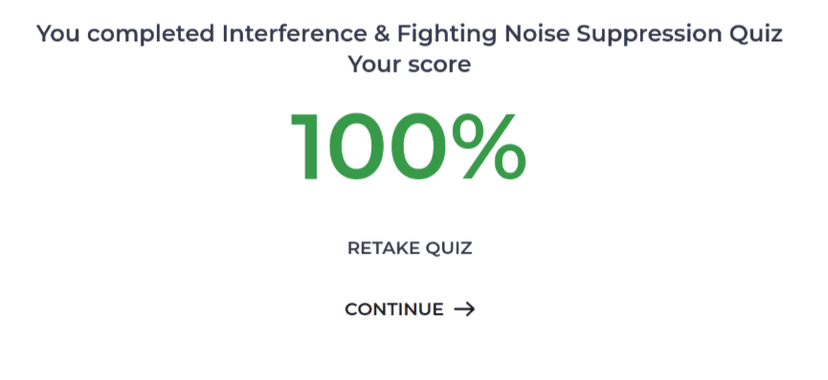Image resolution: width=828 pixels, height=380 pixels.
Task: Click the word 'Suppression' in the heading
Action: [x=649, y=35]
